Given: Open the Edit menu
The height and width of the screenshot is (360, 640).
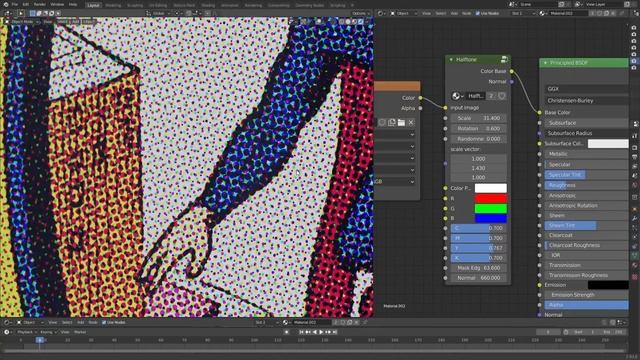Looking at the screenshot, I should click(x=26, y=4).
